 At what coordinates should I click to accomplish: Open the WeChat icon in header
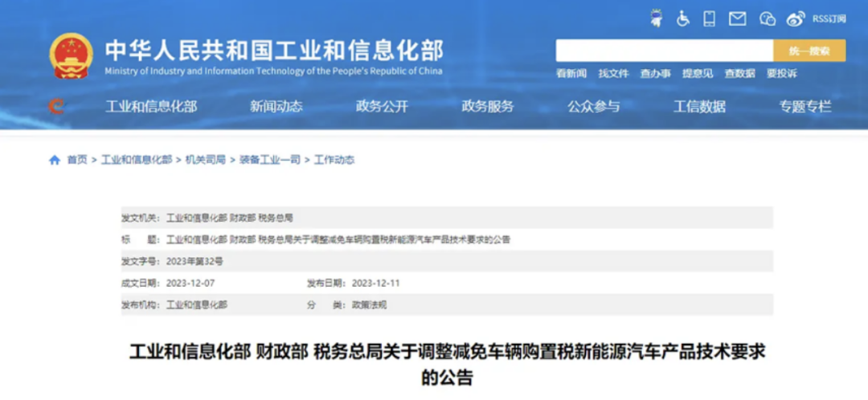click(x=768, y=18)
